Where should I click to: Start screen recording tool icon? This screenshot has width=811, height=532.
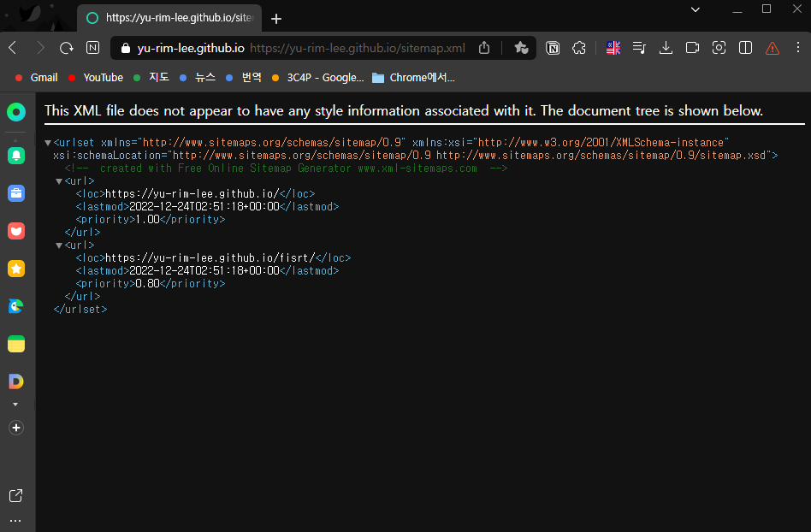click(x=692, y=48)
